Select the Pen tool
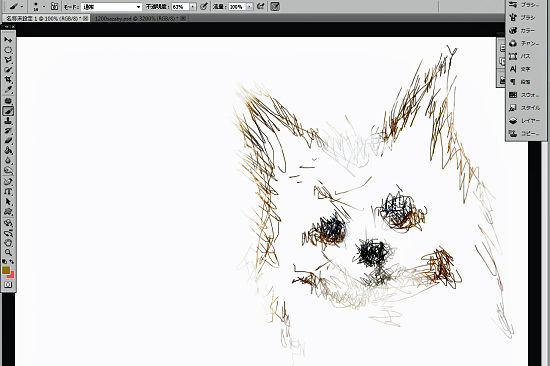 8,182
